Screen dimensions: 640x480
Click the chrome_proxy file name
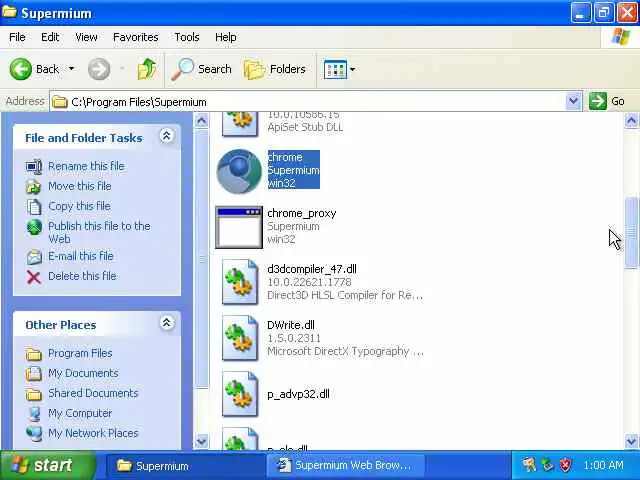pos(302,213)
